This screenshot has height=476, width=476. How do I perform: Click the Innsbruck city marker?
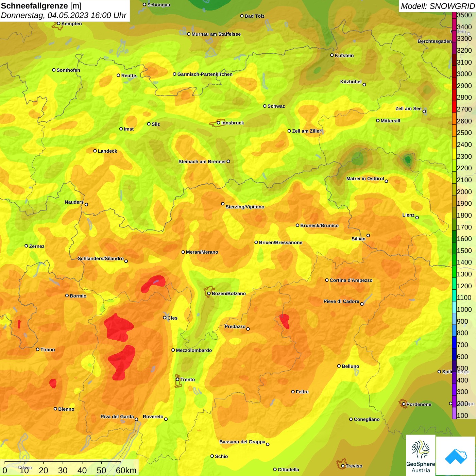(219, 123)
